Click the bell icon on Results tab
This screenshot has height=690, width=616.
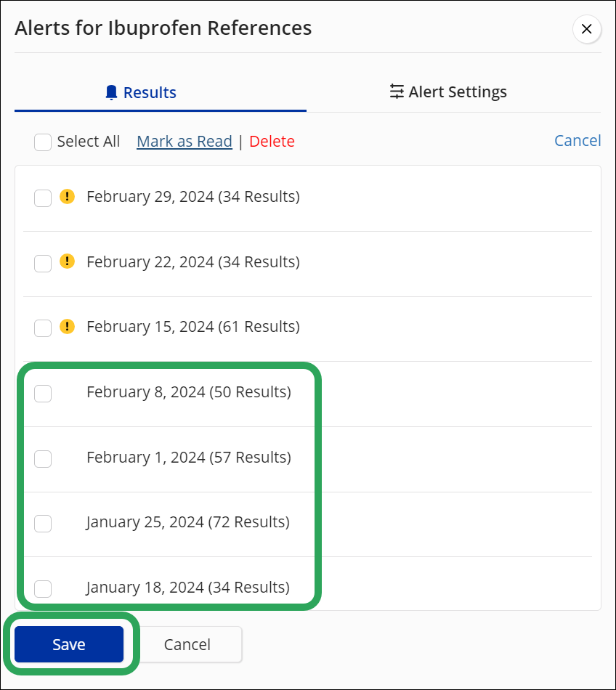click(112, 92)
